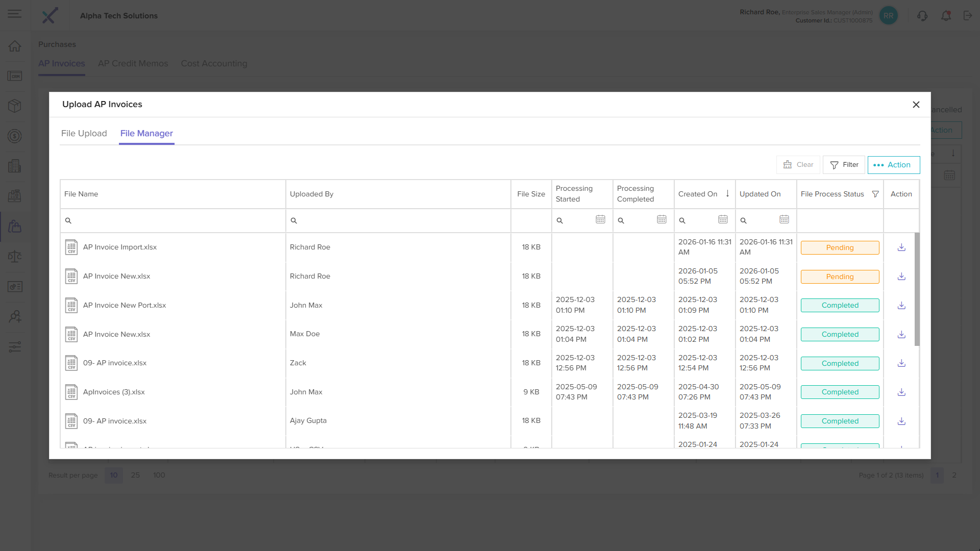Download the AP Invoice Import.xlsx file
980x551 pixels.
tap(901, 247)
